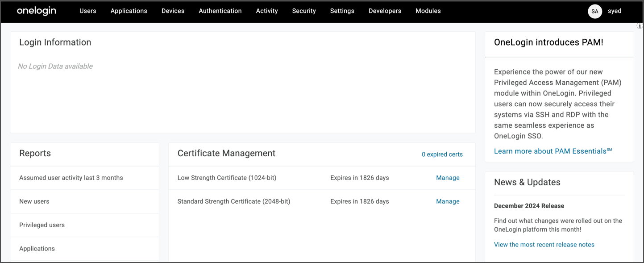Expand the Authentication menu

click(220, 11)
